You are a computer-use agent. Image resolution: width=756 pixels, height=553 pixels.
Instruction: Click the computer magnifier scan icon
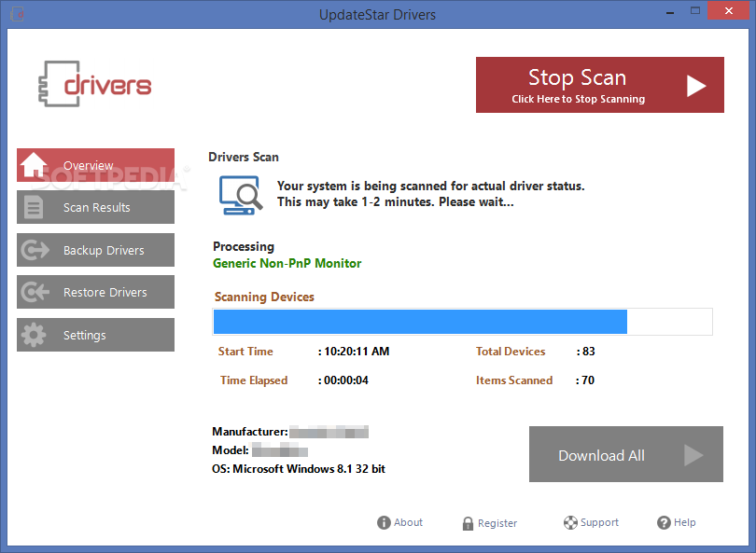coord(241,195)
